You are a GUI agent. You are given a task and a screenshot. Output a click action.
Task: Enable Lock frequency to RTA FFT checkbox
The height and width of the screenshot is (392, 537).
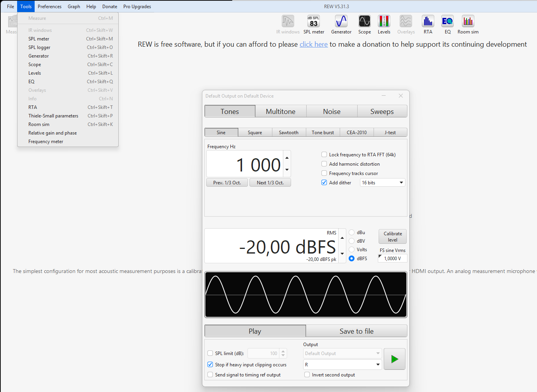(324, 155)
